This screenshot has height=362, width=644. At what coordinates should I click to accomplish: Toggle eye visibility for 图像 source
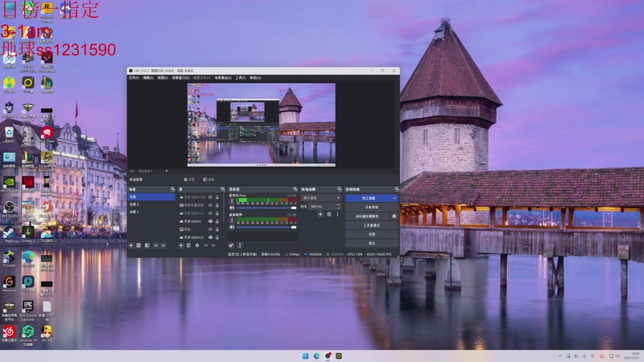click(211, 229)
